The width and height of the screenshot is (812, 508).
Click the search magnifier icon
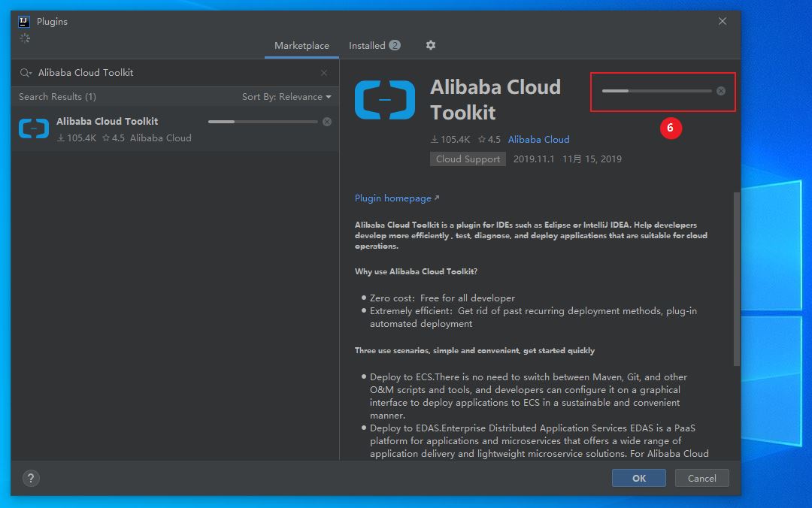click(x=26, y=73)
